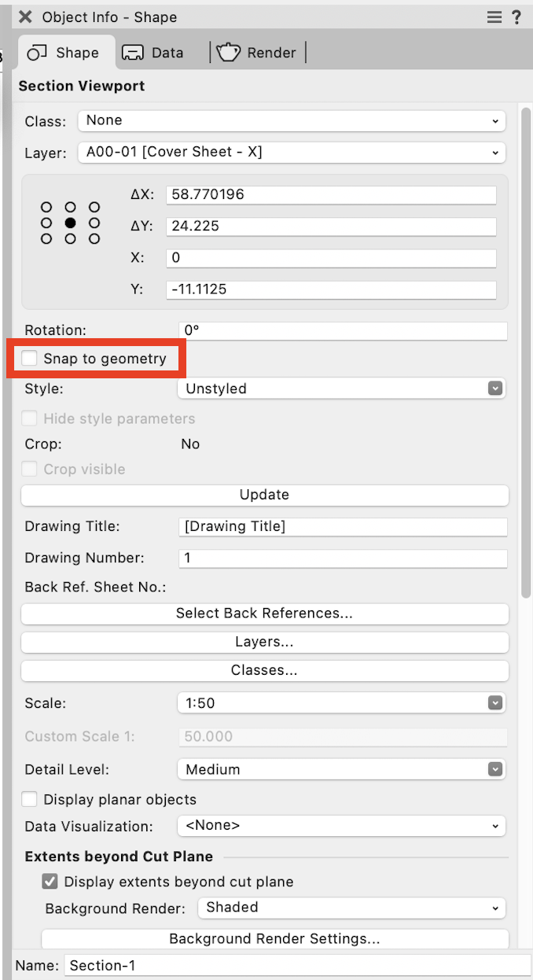This screenshot has height=980, width=533.
Task: Click the Drawing Title input field
Action: pos(343,526)
